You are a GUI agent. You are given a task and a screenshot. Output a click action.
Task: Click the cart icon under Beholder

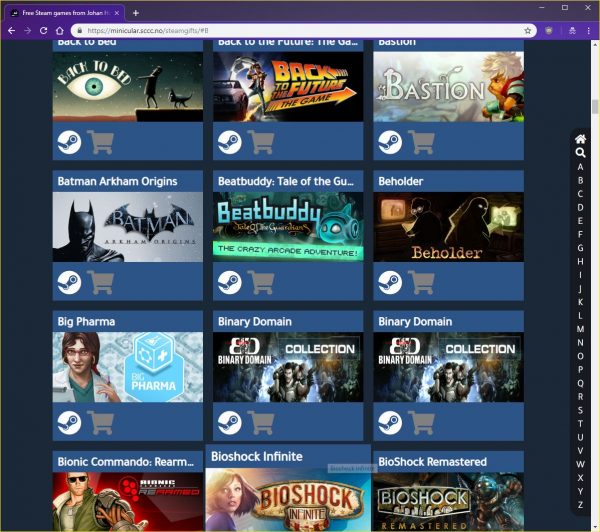pos(421,282)
